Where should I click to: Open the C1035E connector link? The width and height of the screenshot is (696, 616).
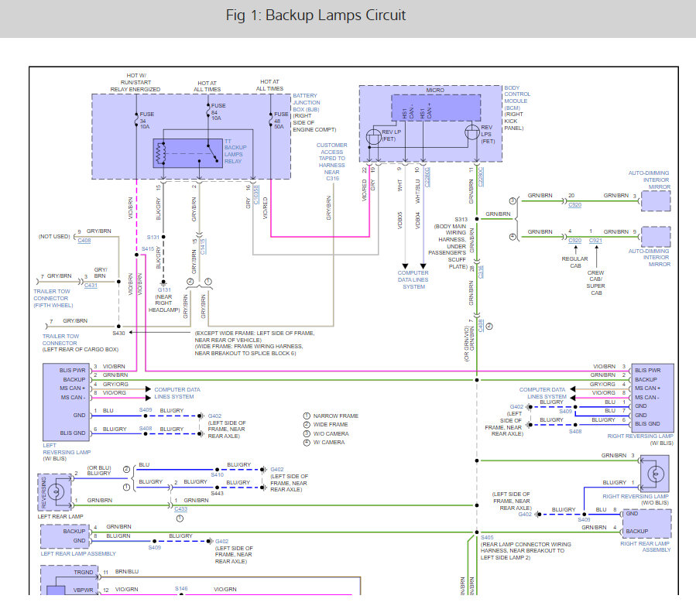click(x=255, y=195)
